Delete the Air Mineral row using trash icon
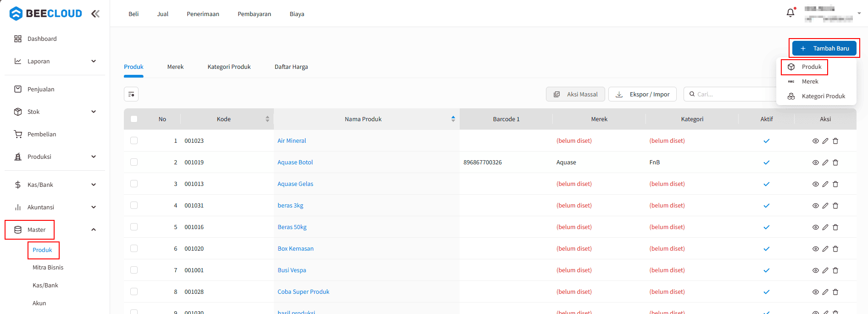This screenshot has height=314, width=868. click(x=835, y=141)
